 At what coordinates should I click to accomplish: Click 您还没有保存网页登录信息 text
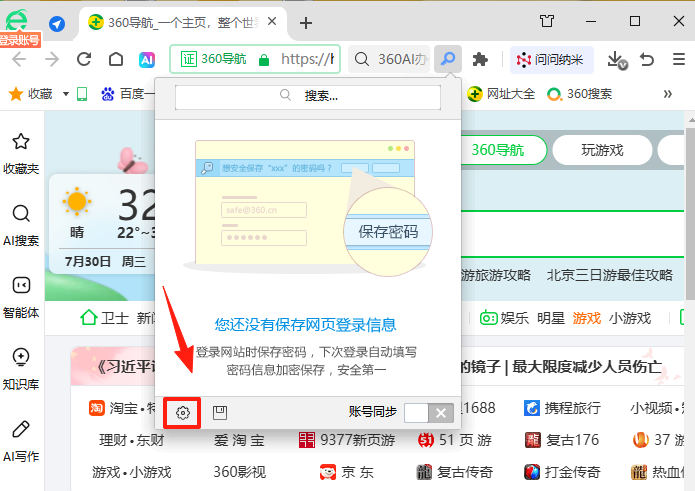click(305, 324)
